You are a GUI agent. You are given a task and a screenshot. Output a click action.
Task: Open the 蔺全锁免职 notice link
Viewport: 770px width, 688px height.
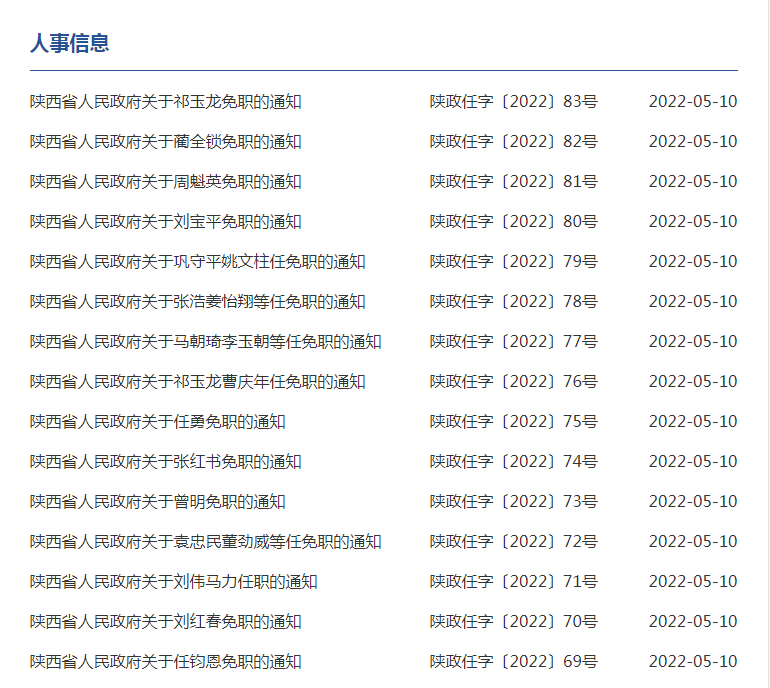point(165,142)
